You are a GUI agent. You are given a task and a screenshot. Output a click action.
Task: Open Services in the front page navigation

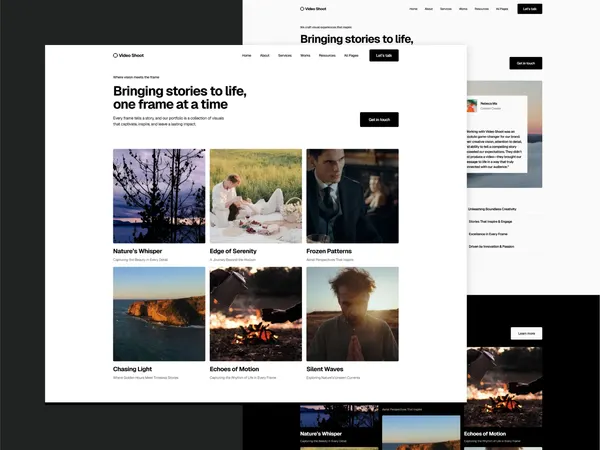pyautogui.click(x=285, y=55)
